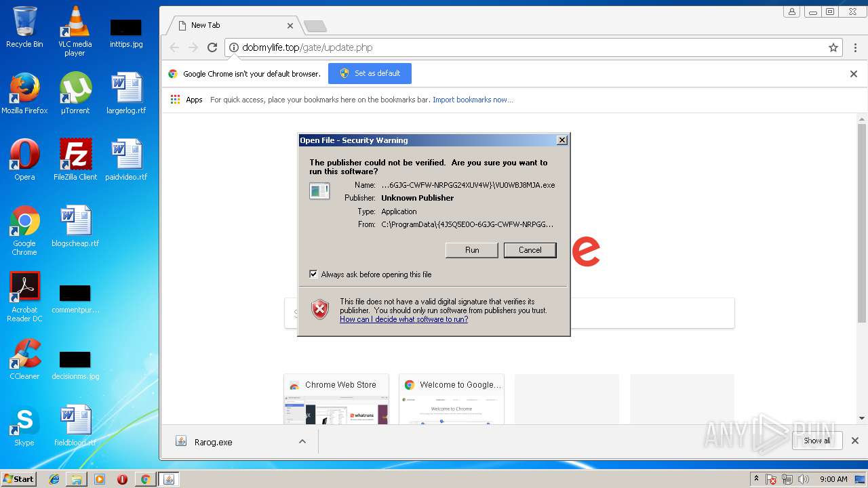Launch Opera browser shortcut
The height and width of the screenshot is (488, 868).
coord(24,160)
